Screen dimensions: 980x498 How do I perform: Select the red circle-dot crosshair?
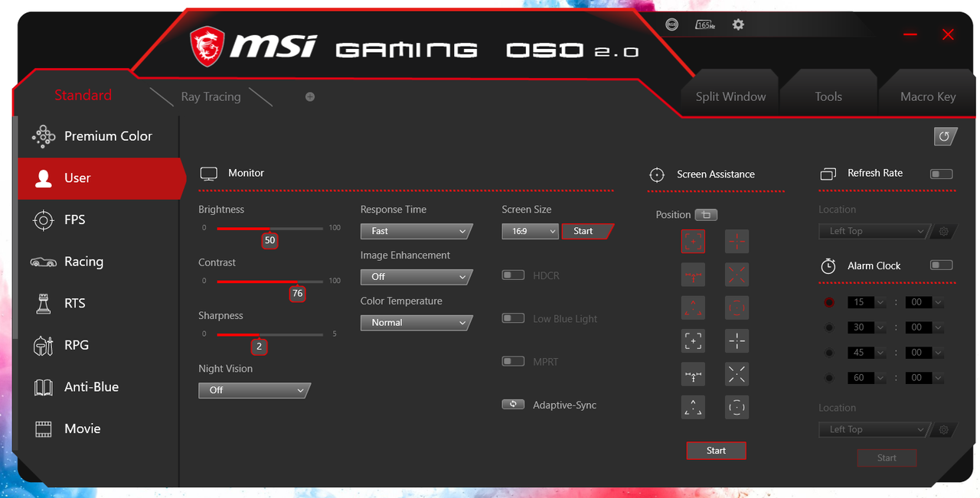click(737, 308)
